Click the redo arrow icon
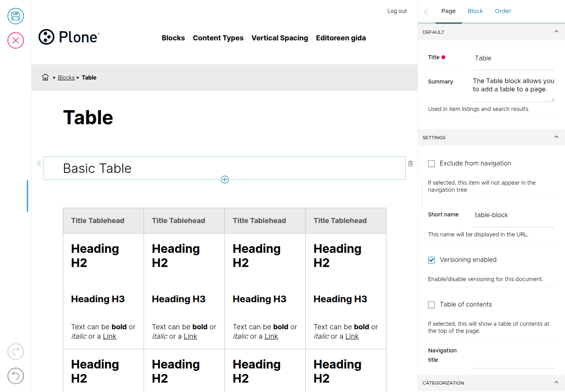The width and height of the screenshot is (565, 392). coord(16,352)
